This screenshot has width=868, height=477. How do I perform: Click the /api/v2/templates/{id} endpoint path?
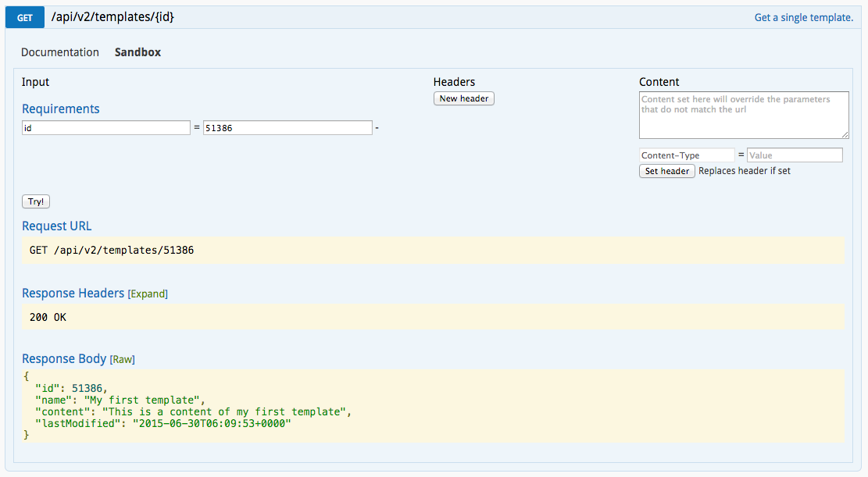113,17
